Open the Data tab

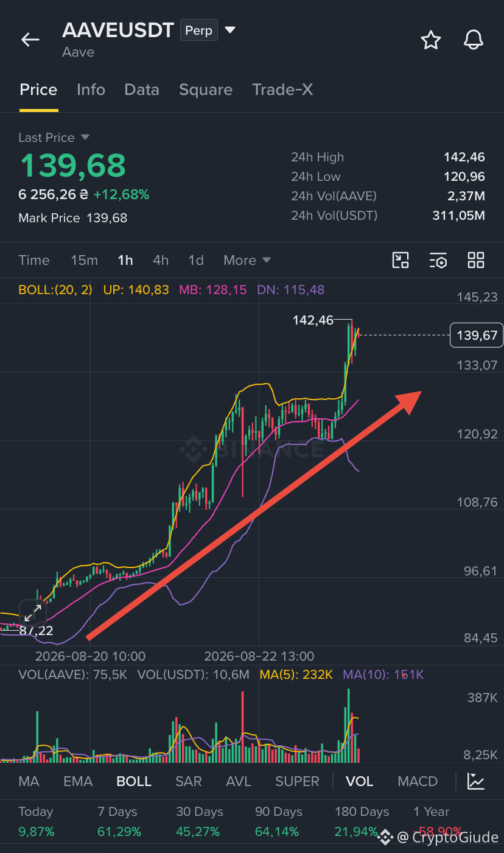click(x=142, y=90)
